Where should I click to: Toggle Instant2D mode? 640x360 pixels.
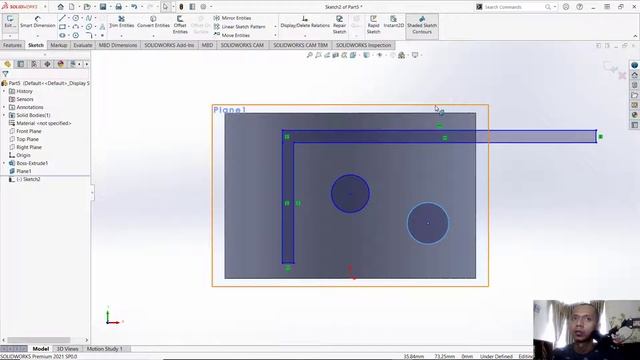tap(393, 22)
